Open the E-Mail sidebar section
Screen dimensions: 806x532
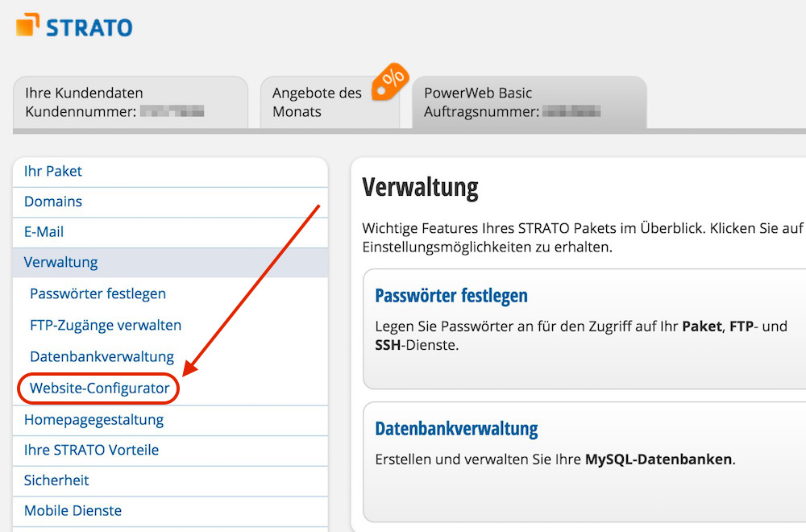(170, 232)
